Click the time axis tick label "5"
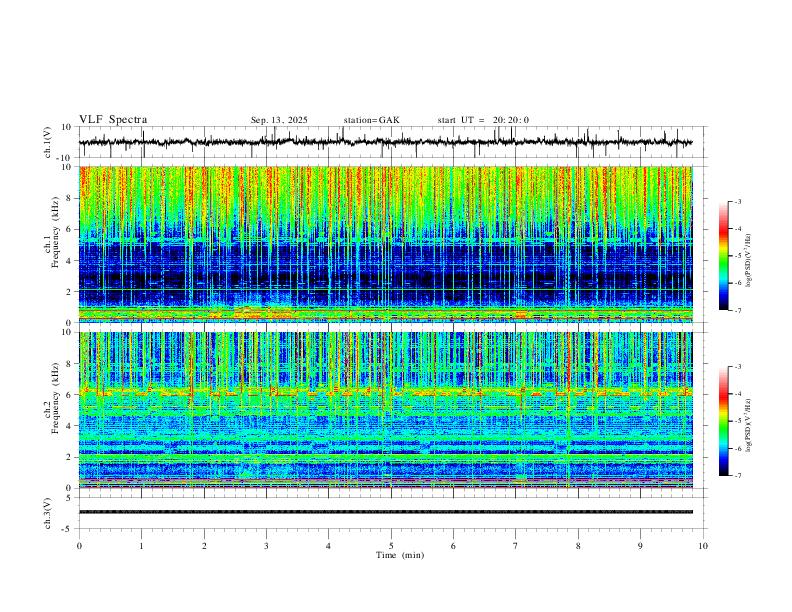Screen dimensions: 792x612 click(x=391, y=546)
